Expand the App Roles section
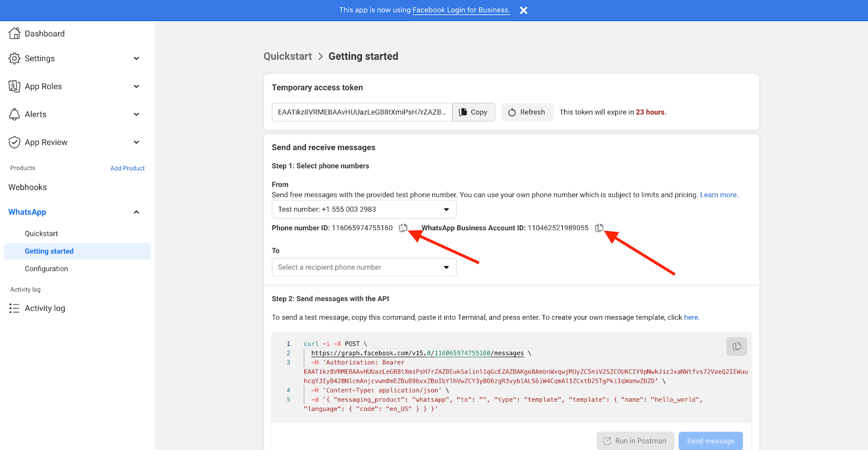The width and height of the screenshot is (868, 450). [137, 86]
